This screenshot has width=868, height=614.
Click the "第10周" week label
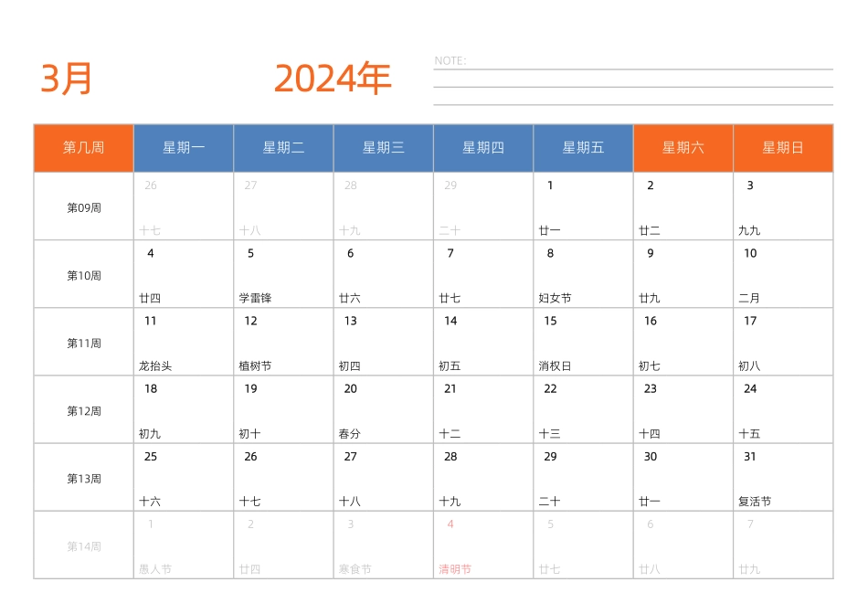click(84, 276)
